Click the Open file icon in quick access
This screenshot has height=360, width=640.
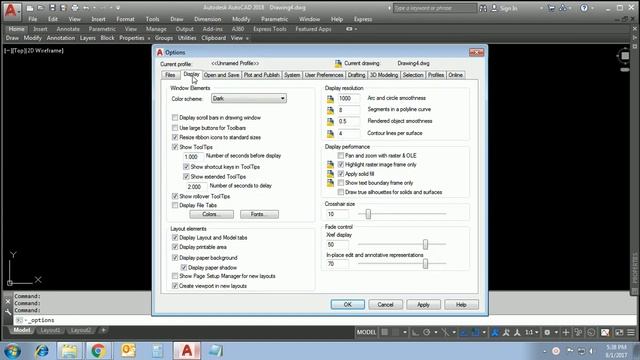point(41,8)
